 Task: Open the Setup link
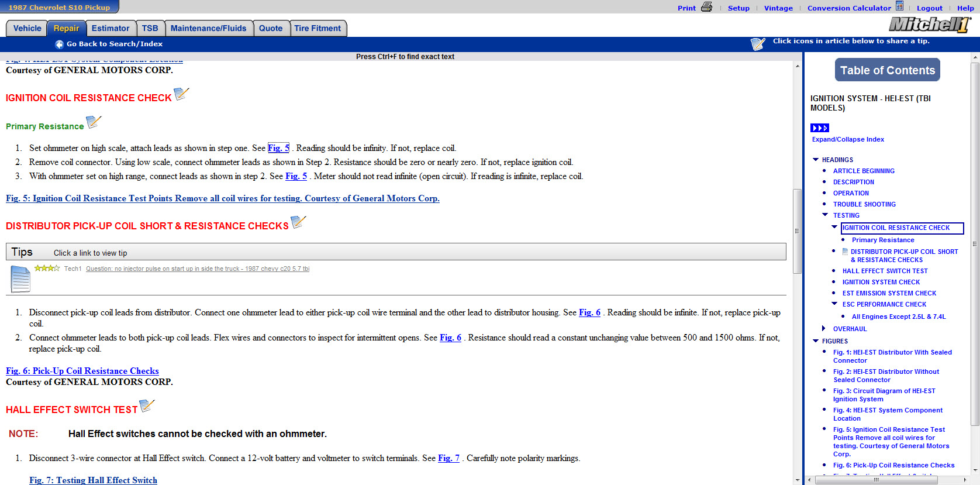coord(739,8)
